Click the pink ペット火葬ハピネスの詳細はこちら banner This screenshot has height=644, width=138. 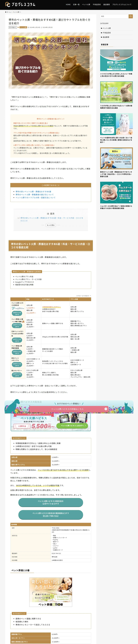coord(69,409)
